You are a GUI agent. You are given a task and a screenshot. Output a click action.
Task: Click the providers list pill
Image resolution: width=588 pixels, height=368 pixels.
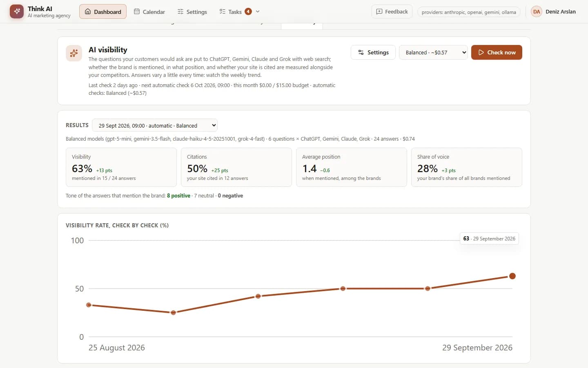click(x=469, y=12)
